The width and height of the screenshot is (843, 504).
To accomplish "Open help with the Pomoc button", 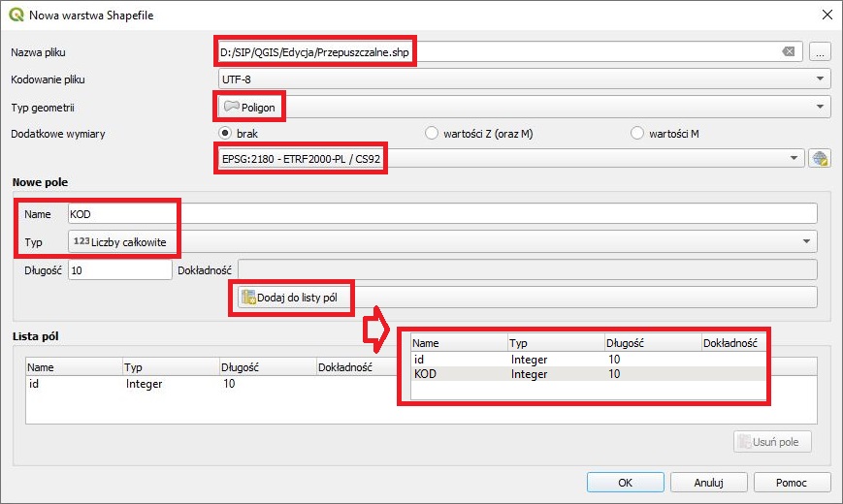I will (x=793, y=482).
